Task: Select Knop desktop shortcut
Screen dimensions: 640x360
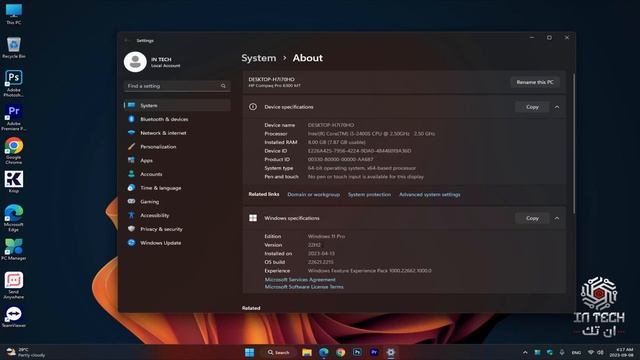Action: coord(13,182)
